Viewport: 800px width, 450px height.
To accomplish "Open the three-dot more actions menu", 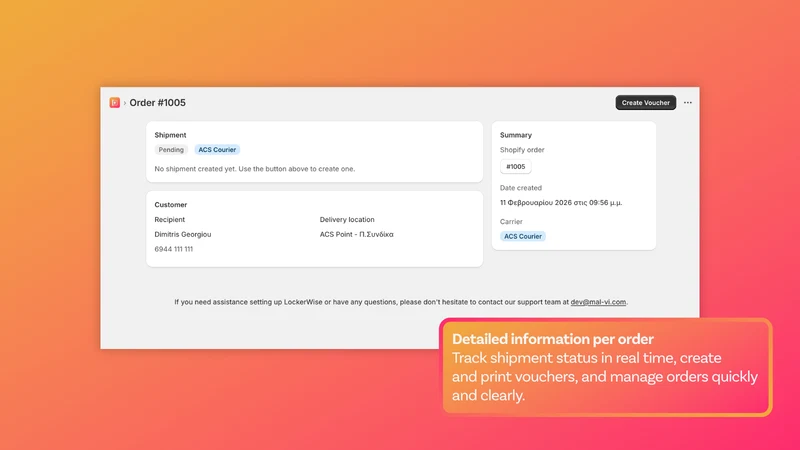I will tap(688, 103).
